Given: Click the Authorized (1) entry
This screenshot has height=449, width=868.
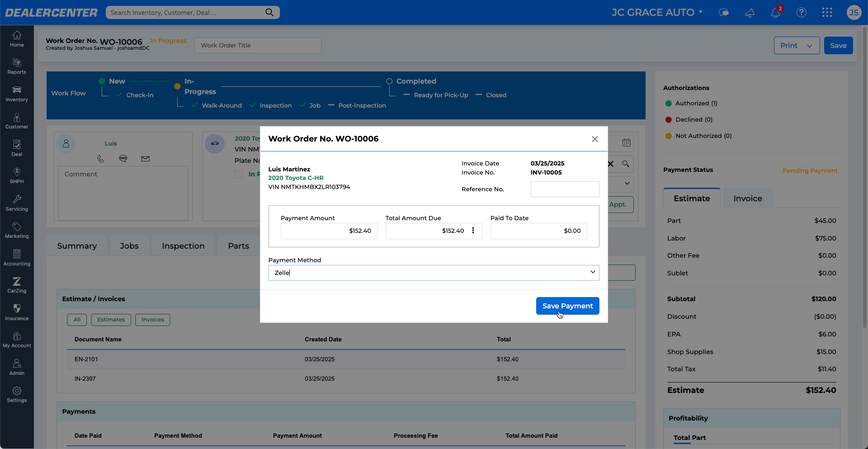Looking at the screenshot, I should (x=692, y=103).
